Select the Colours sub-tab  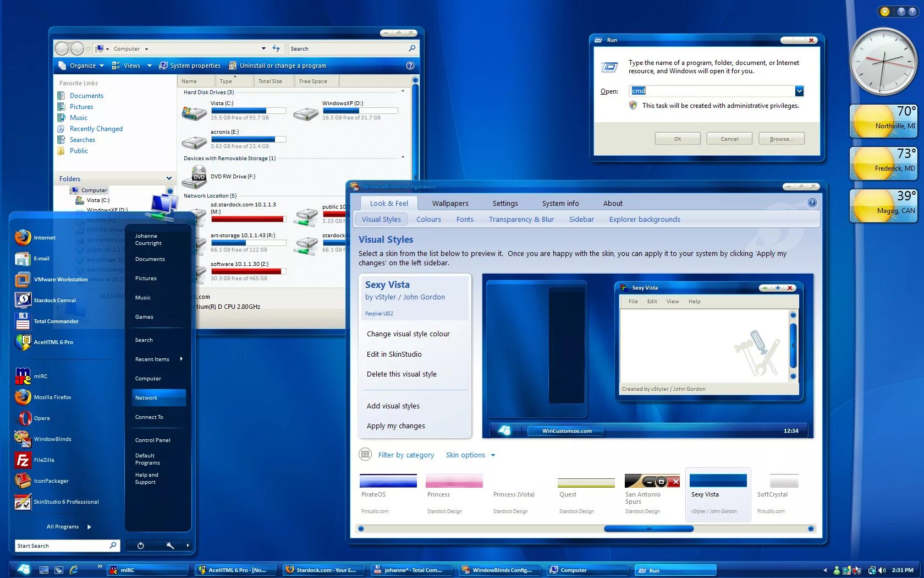(x=428, y=220)
